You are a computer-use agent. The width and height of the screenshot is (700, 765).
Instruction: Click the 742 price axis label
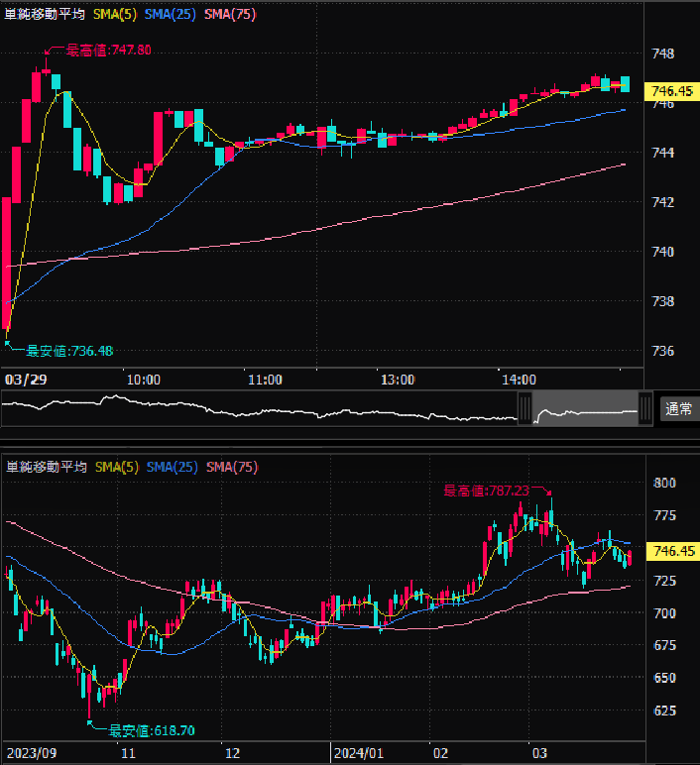click(x=663, y=202)
